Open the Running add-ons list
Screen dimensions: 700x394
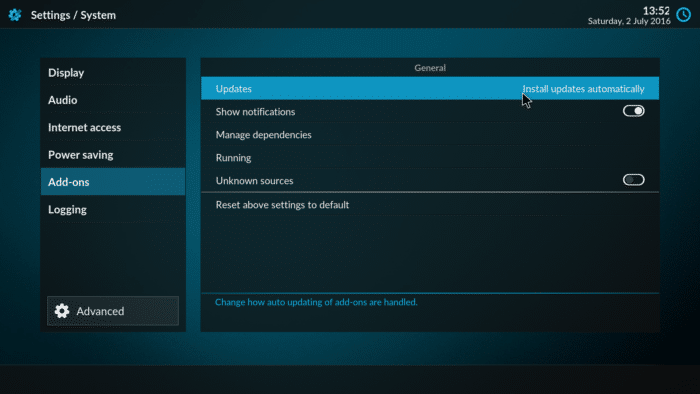point(430,158)
